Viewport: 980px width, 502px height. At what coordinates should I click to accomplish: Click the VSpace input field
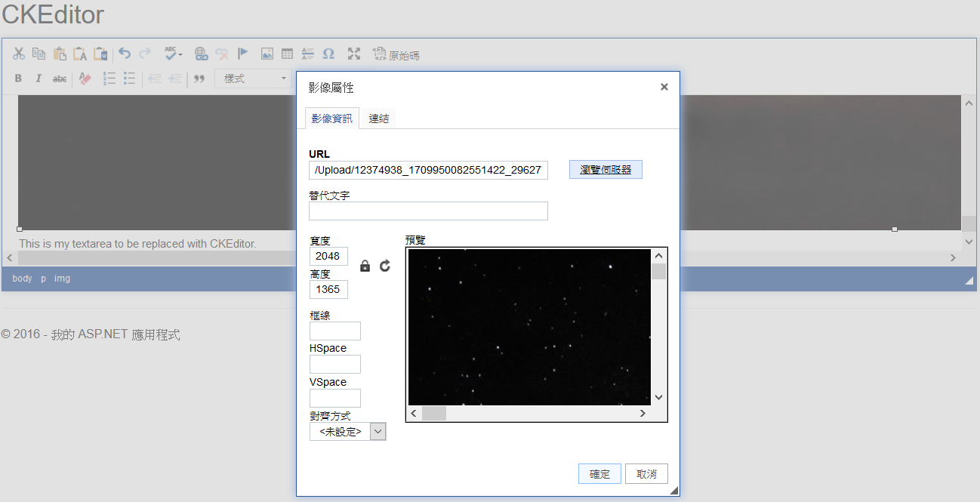335,398
